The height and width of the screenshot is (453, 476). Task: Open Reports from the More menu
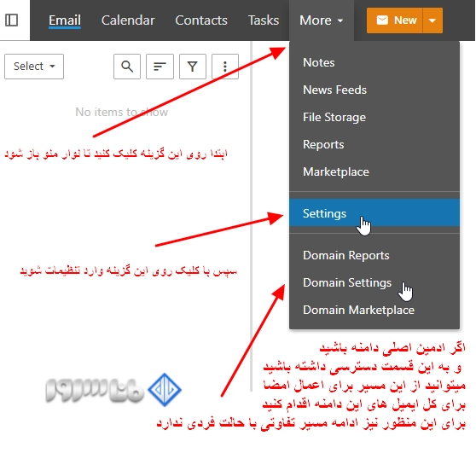(x=374, y=144)
